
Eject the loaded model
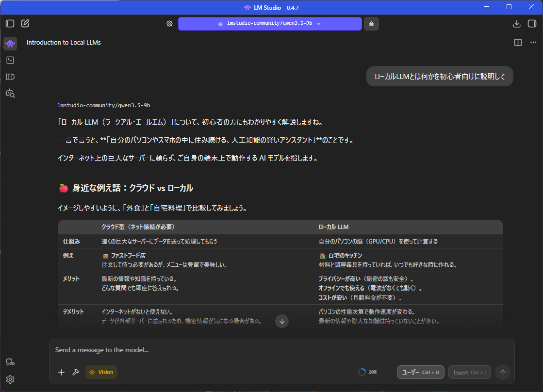pos(371,24)
